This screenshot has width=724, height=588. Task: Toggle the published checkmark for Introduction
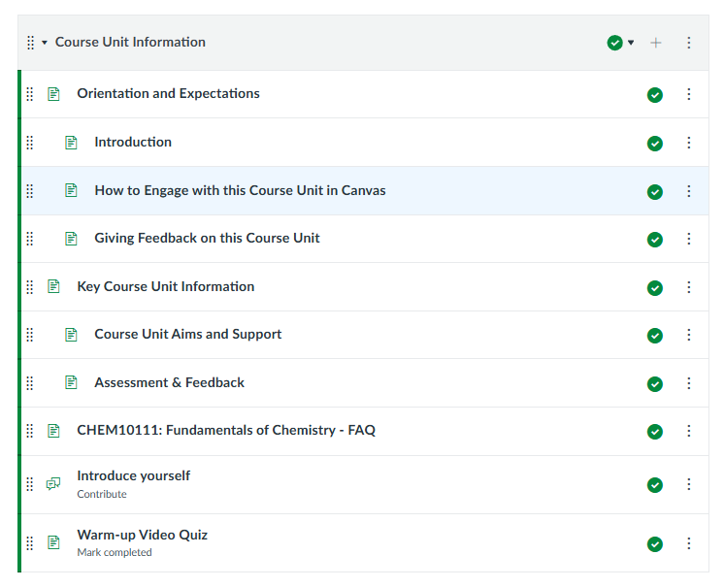click(655, 144)
